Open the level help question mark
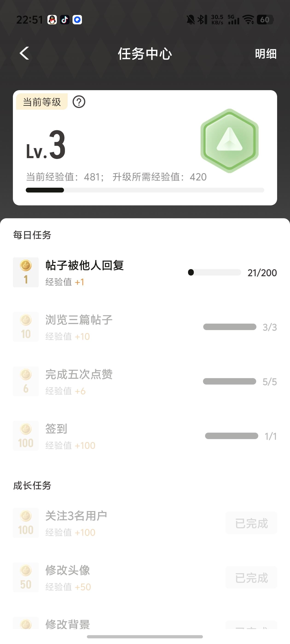 pyautogui.click(x=79, y=102)
